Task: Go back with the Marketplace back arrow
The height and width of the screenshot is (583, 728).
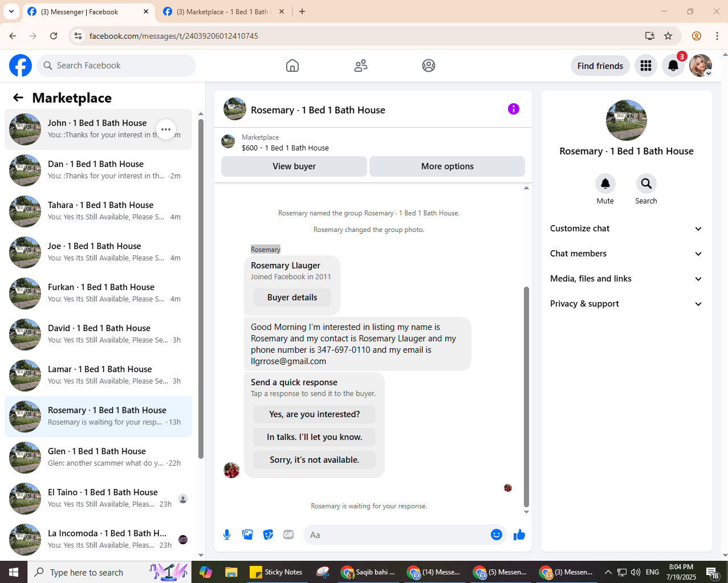Action: pyautogui.click(x=18, y=97)
